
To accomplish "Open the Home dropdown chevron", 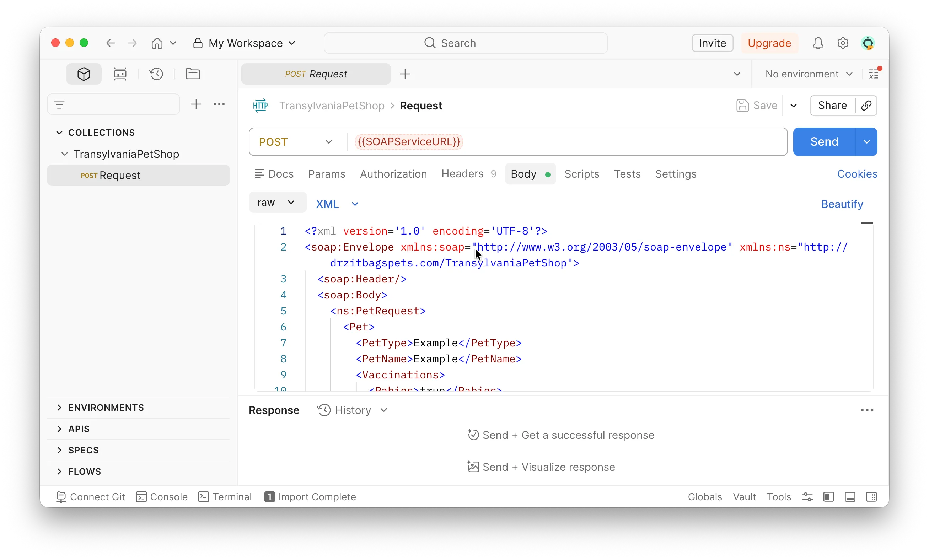I will click(173, 43).
